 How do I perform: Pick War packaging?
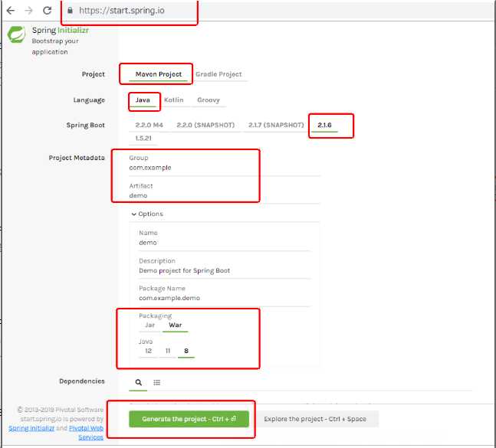[x=176, y=325]
